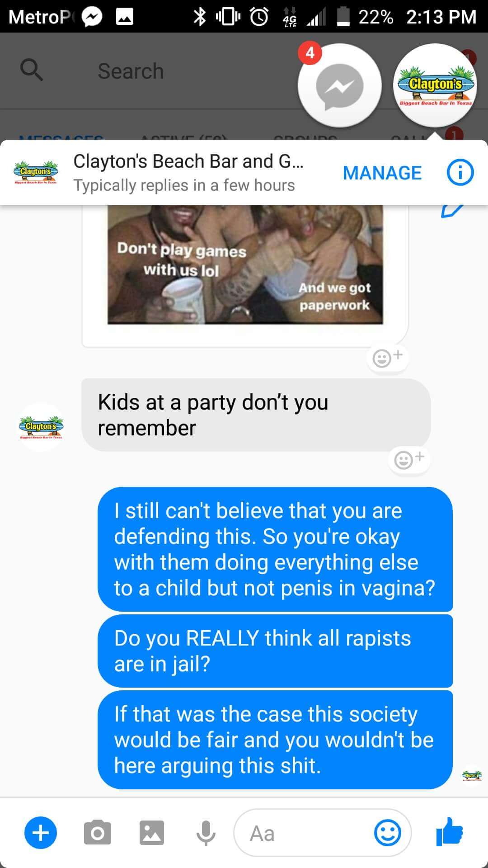Open emoji picker in message field
488x868 pixels.
click(388, 833)
